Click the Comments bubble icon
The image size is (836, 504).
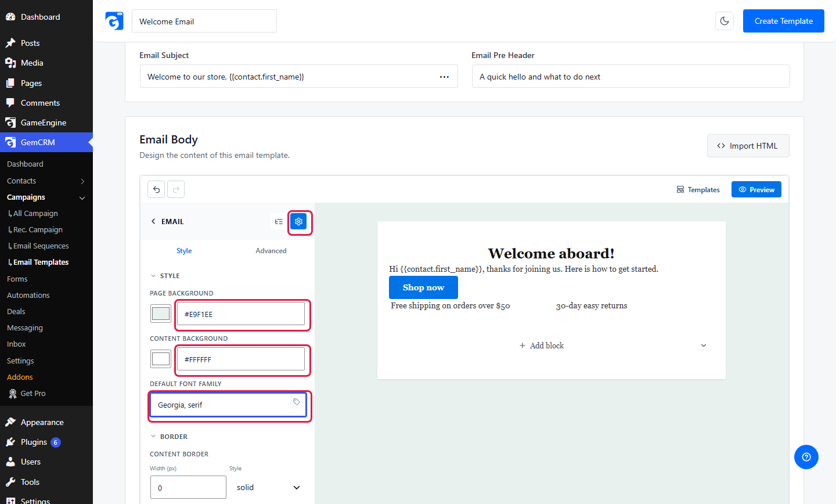pyautogui.click(x=10, y=103)
